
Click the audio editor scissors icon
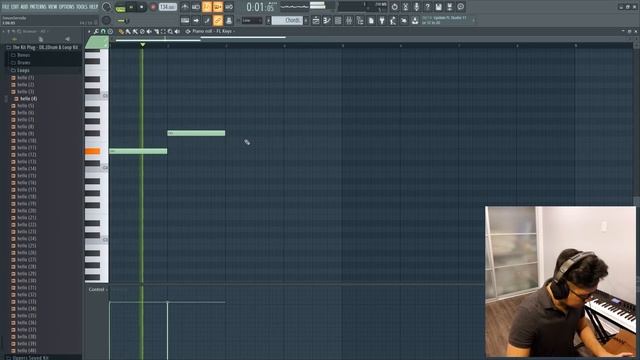[x=405, y=7]
